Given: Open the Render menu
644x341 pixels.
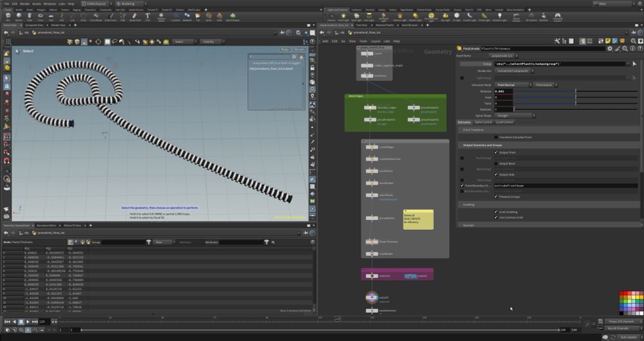Looking at the screenshot, I should (24, 4).
